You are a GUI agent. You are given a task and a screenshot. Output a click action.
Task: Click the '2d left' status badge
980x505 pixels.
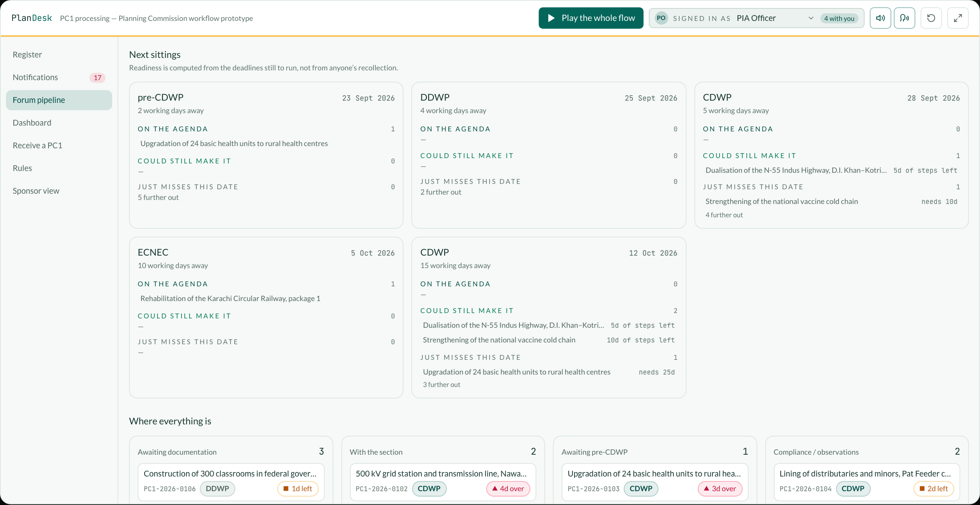click(933, 489)
